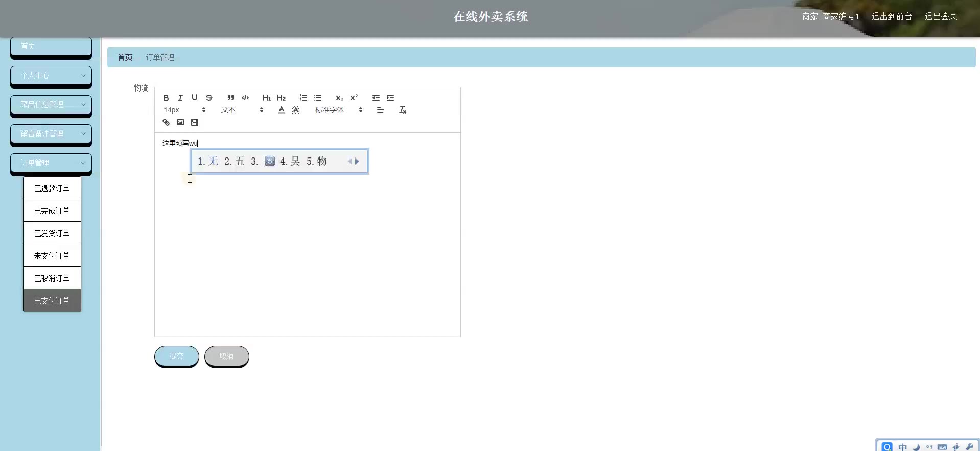Viewport: 980px width, 451px height.
Task: Apply Heading 2 style
Action: tap(281, 98)
